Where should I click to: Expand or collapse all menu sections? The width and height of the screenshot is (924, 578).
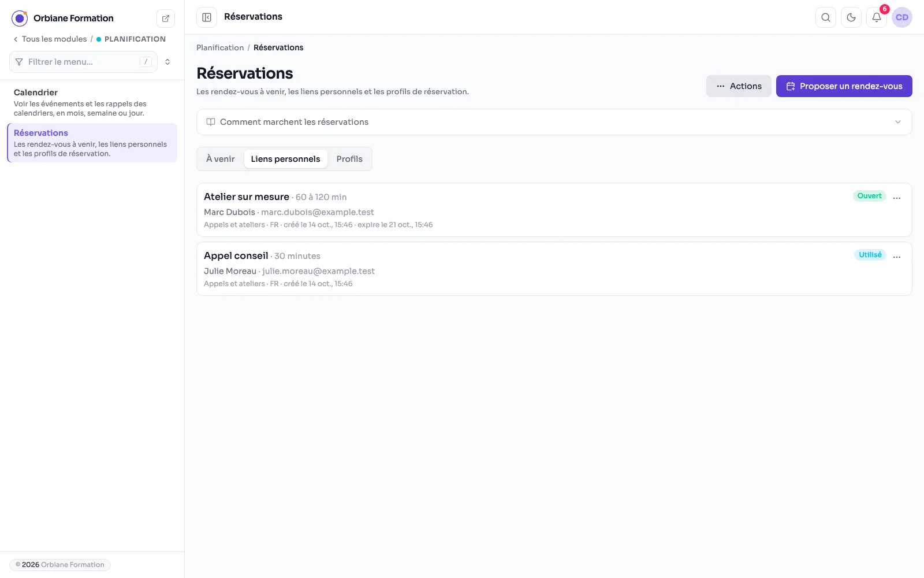pos(167,62)
